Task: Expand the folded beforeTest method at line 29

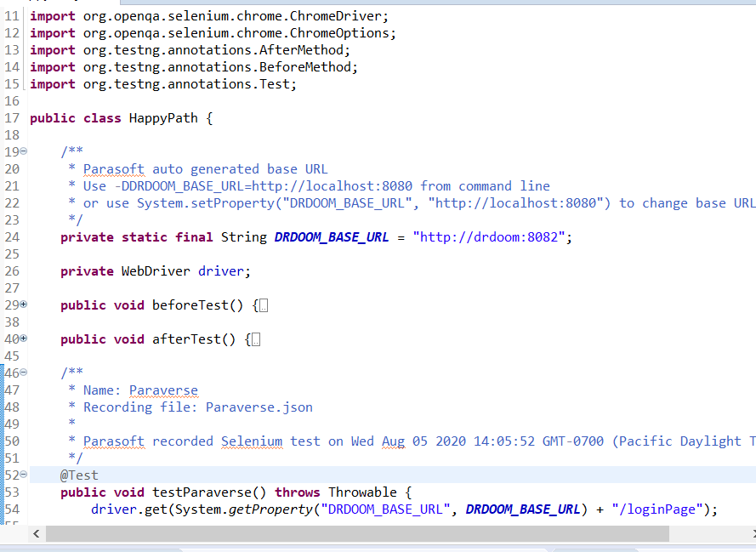Action: click(x=23, y=304)
